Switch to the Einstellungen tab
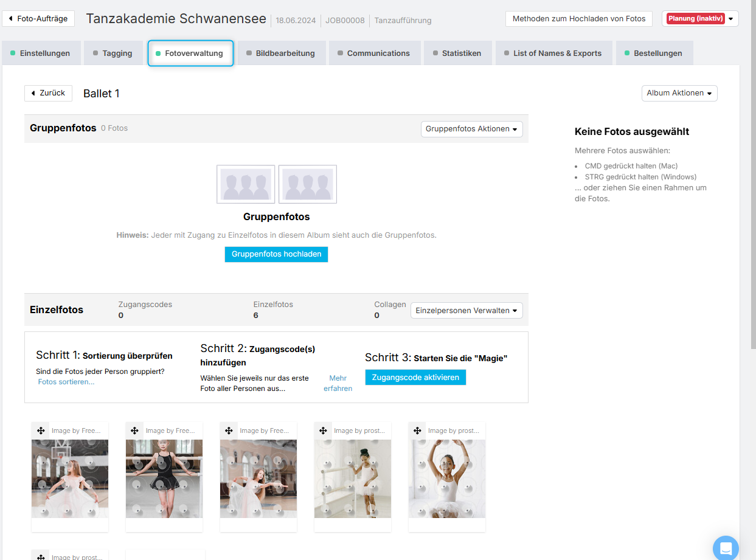756x560 pixels. 40,53
